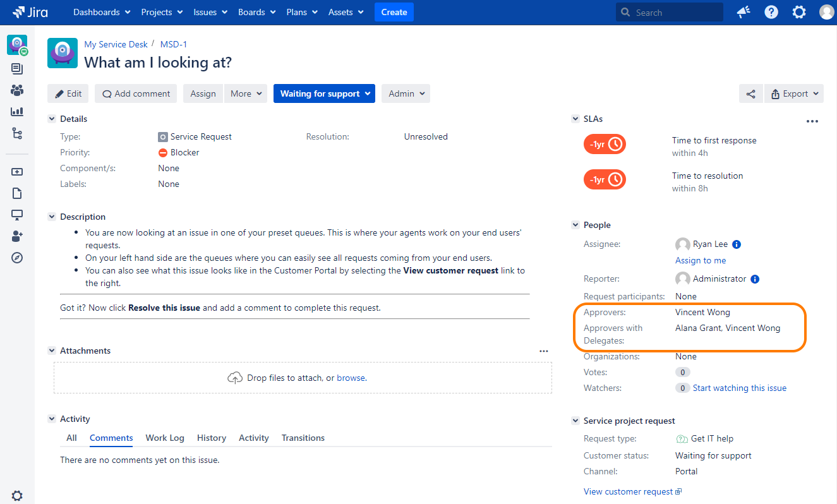Click the Assign to me link
Screen dimensions: 837x504
[x=701, y=260]
